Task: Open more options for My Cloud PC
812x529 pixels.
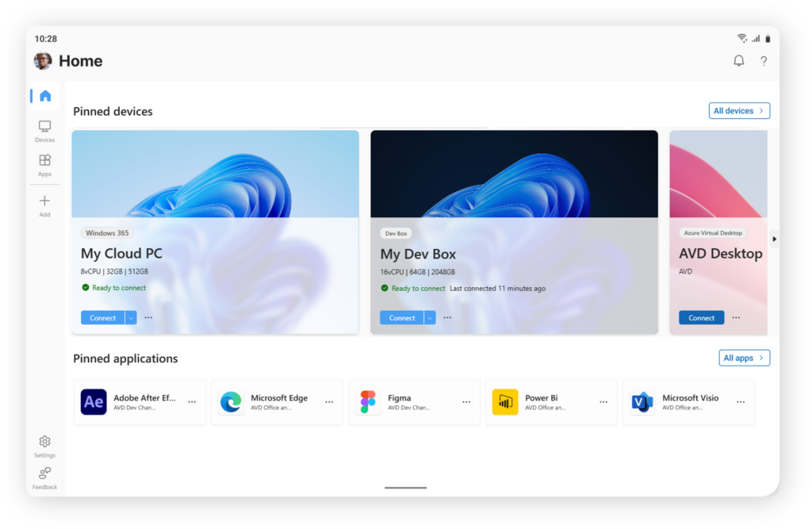Action: pos(148,317)
